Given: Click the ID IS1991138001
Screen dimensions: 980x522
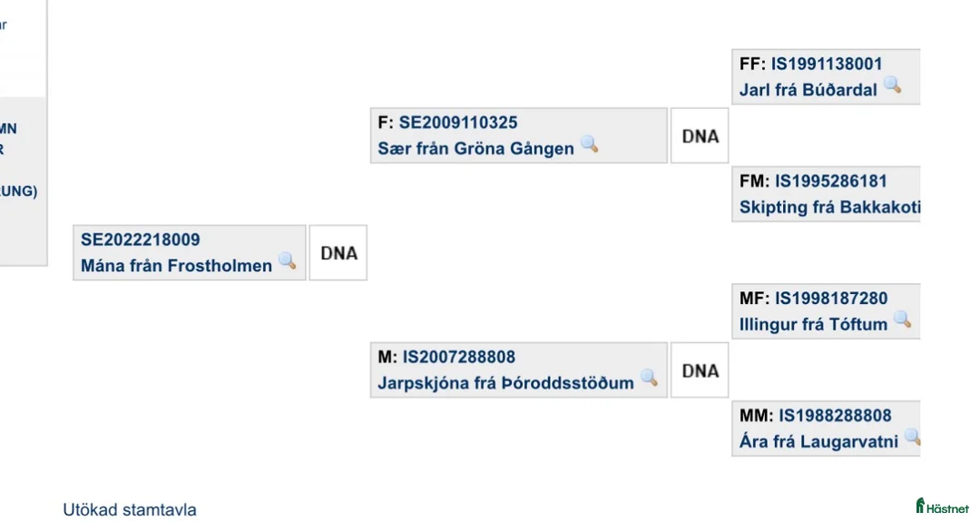Looking at the screenshot, I should (x=827, y=64).
